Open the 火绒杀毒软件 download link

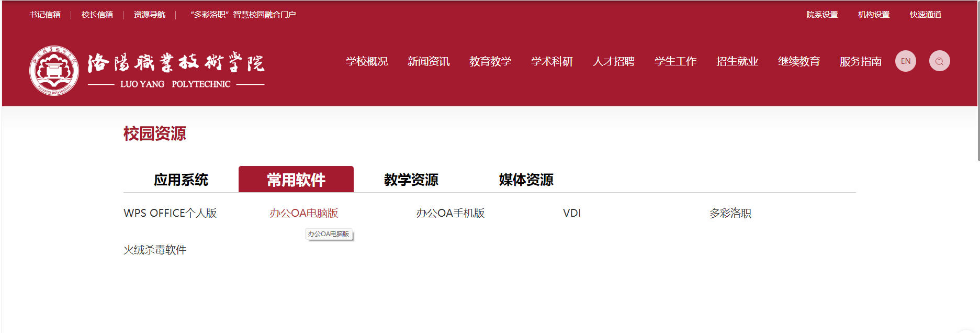(155, 250)
